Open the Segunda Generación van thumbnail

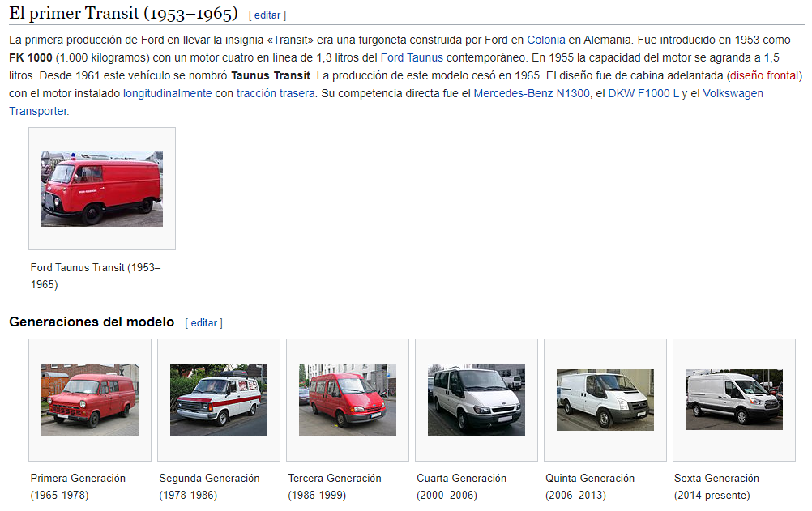coord(219,400)
